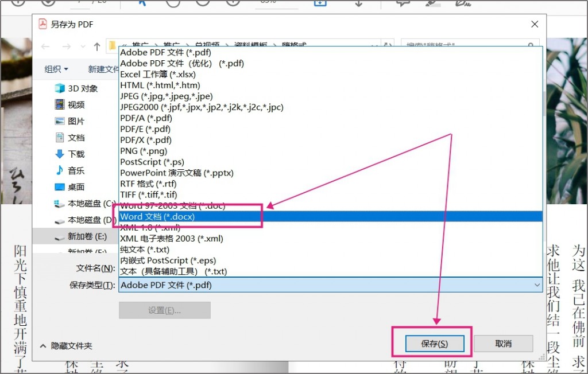
Task: Open the 组织 dropdown menu
Action: pyautogui.click(x=56, y=69)
